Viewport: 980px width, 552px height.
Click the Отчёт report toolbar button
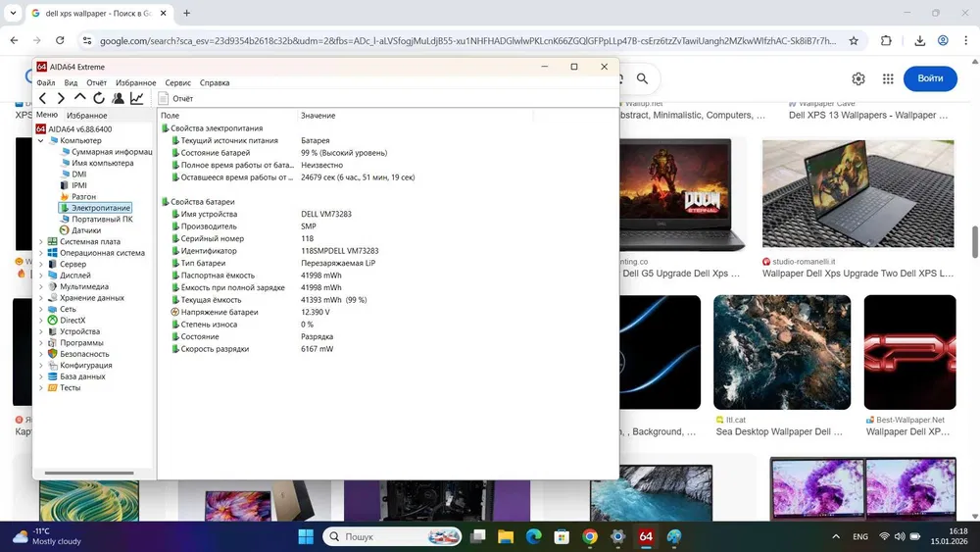click(176, 98)
